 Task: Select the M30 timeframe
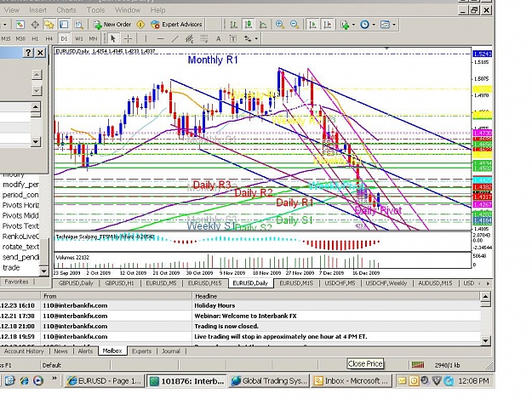20,38
